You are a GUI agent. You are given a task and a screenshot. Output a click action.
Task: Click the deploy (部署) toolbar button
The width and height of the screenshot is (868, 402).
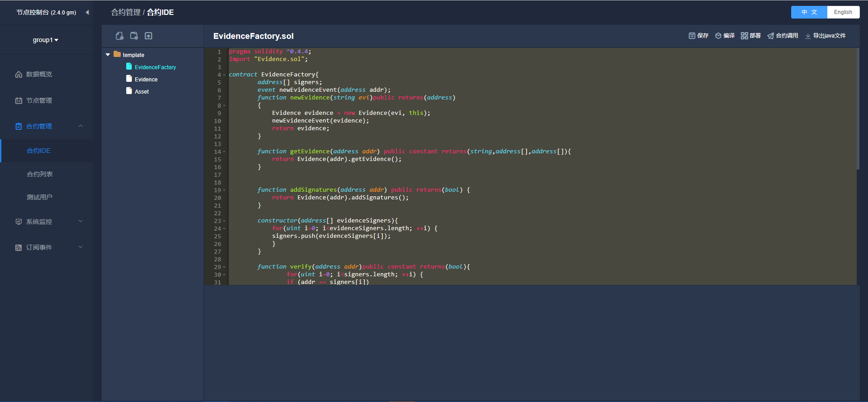point(751,36)
